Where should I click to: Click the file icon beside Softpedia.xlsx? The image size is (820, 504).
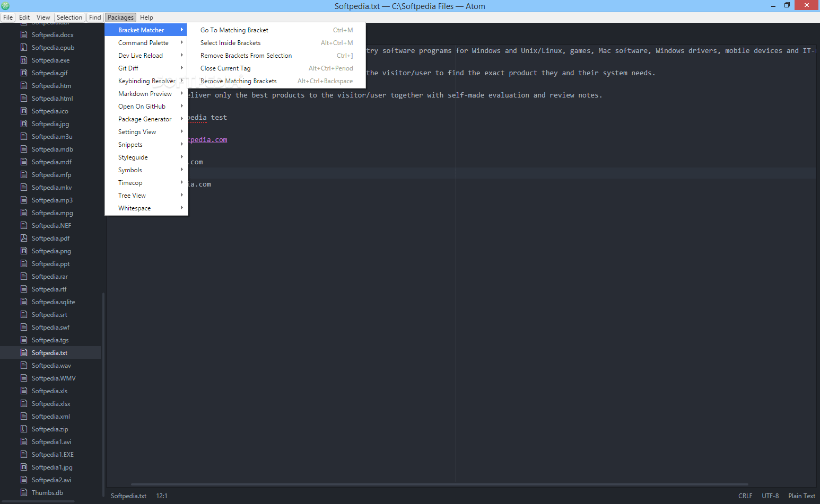tap(24, 403)
